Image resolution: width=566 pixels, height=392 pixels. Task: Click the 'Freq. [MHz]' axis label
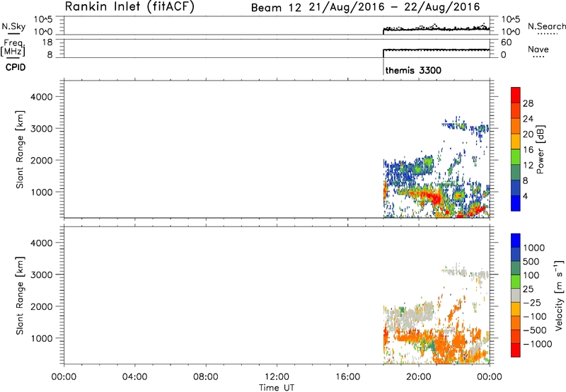[14, 47]
